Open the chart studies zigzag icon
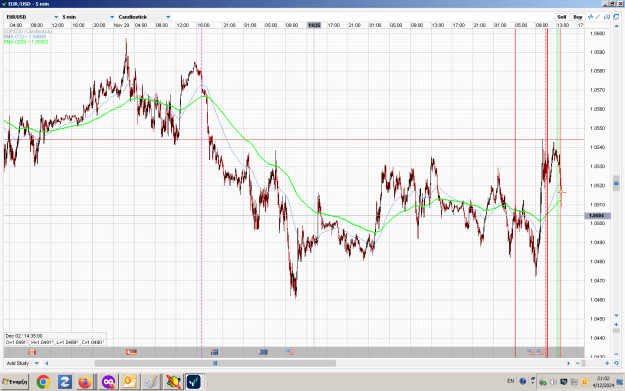The width and height of the screenshot is (625, 391). (590, 17)
